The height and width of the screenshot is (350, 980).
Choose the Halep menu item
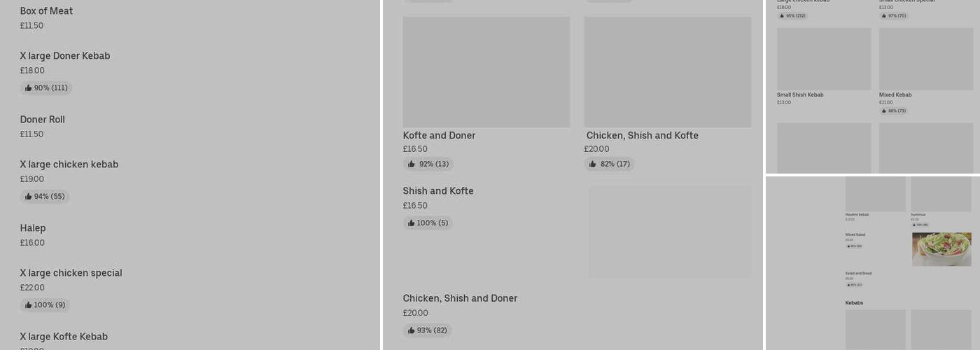coord(33,228)
